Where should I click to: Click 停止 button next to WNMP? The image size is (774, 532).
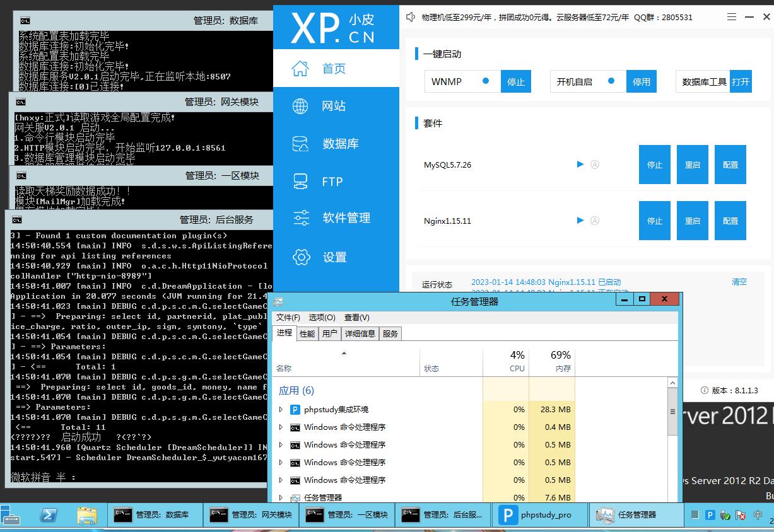(x=516, y=81)
